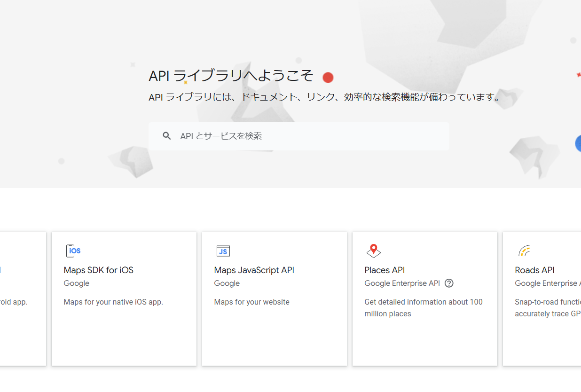The height and width of the screenshot is (392, 581).
Task: Open the Maps SDK for iOS title
Action: pyautogui.click(x=98, y=270)
